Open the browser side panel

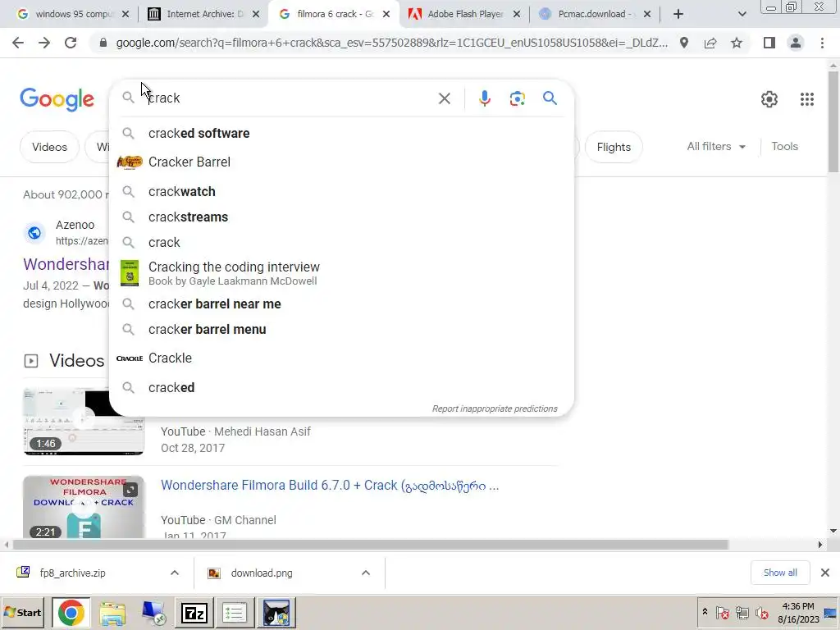click(769, 43)
